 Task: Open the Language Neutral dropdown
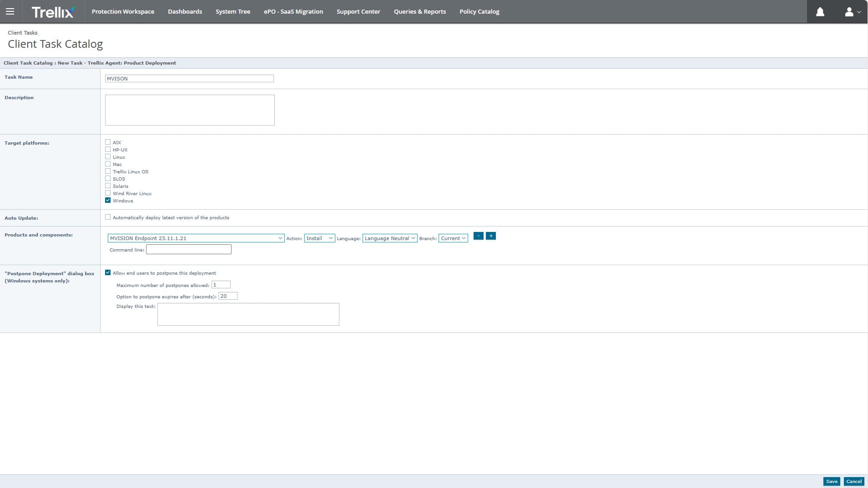click(x=390, y=238)
